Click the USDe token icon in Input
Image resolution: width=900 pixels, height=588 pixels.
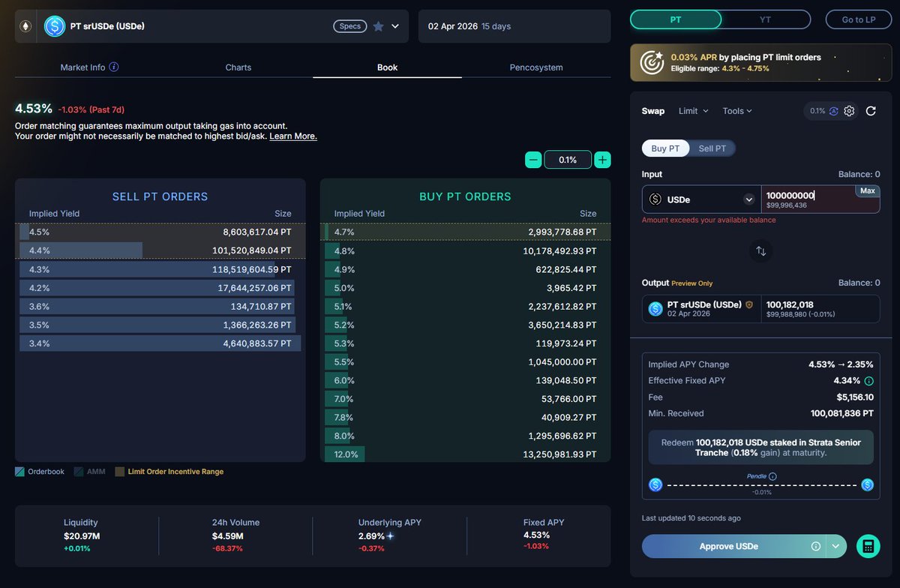655,199
